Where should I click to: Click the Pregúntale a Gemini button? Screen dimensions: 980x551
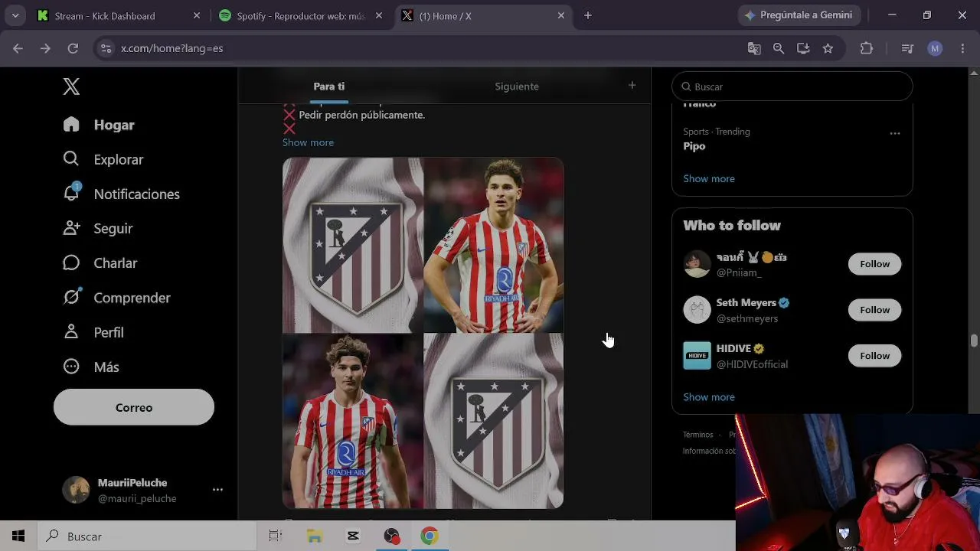[800, 15]
